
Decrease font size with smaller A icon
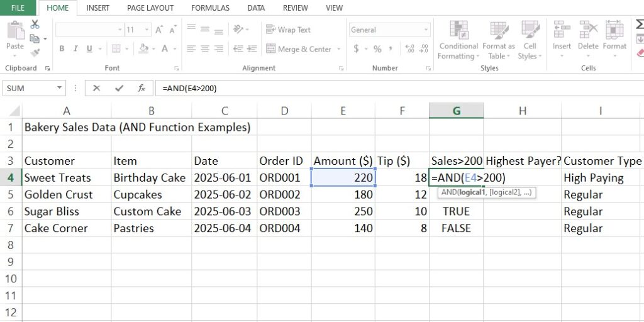click(x=173, y=30)
